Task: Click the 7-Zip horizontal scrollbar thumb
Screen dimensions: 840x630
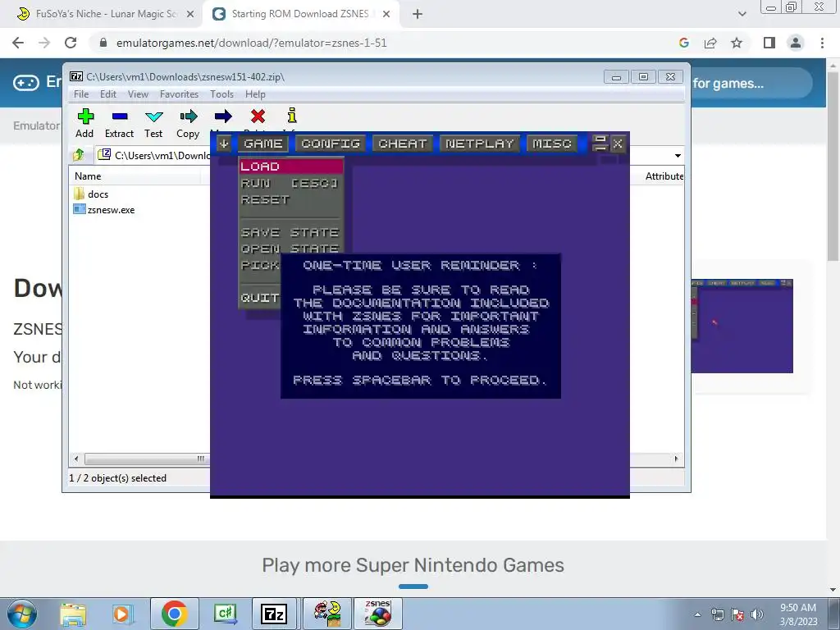Action: coord(147,459)
